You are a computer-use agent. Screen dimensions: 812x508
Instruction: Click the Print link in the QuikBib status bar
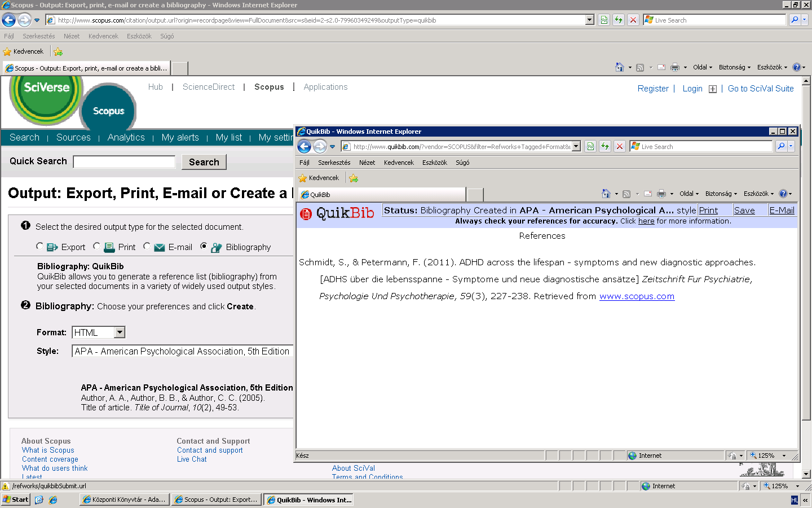708,210
